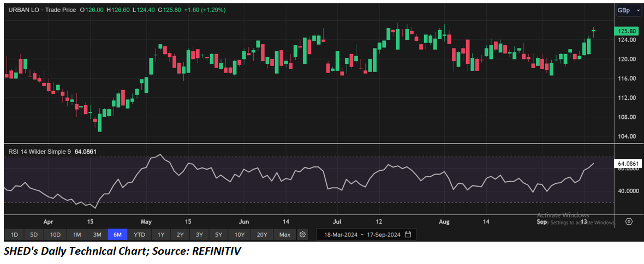Click the 116.00 price axis label

628,79
